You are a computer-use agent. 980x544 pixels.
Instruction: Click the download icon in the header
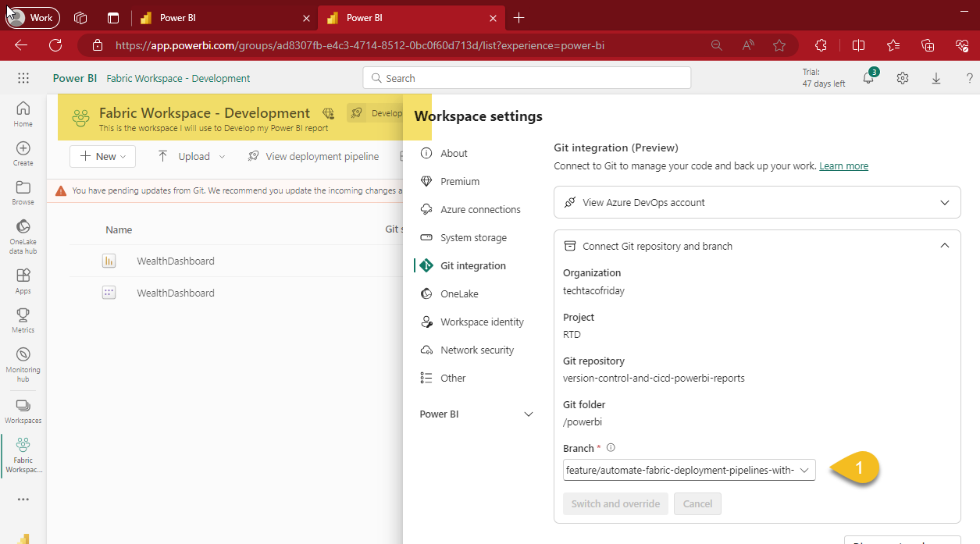936,78
